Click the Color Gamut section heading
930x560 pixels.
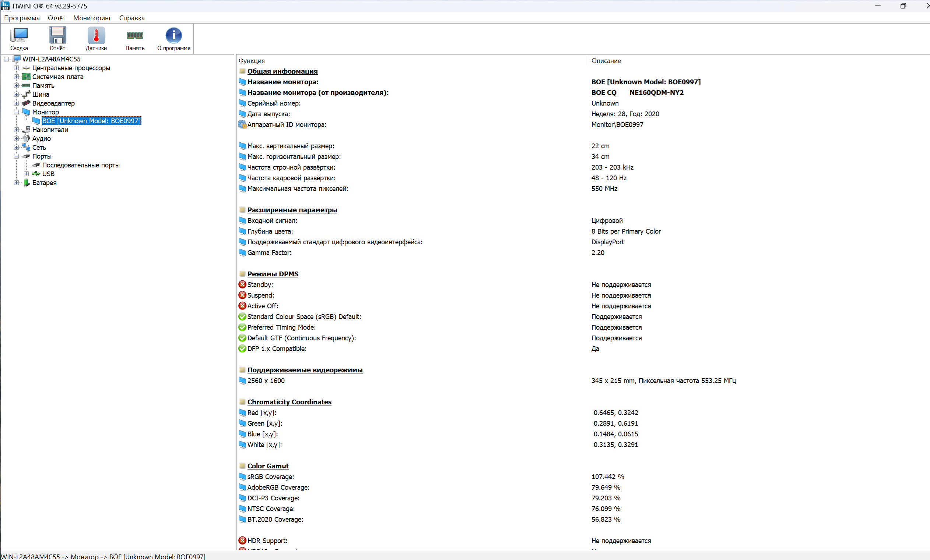click(x=268, y=466)
